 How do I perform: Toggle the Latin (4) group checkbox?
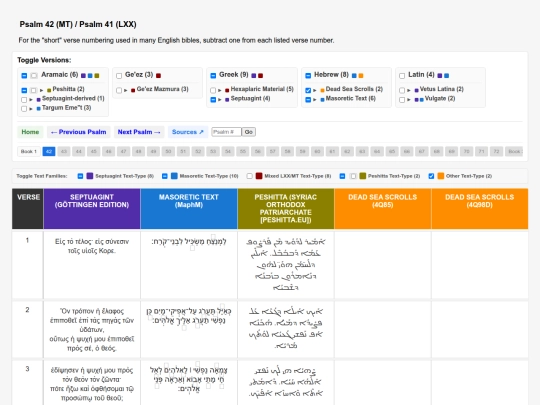tap(402, 75)
